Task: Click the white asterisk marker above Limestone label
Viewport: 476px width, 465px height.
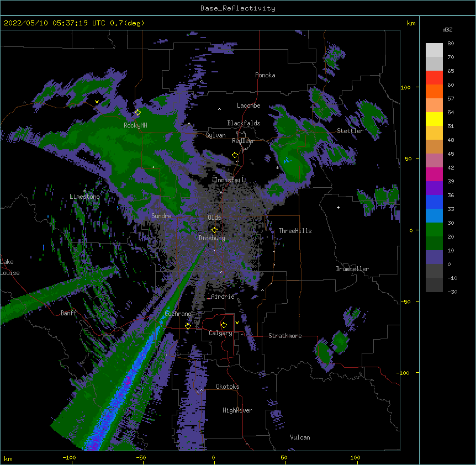Action: coord(84,191)
